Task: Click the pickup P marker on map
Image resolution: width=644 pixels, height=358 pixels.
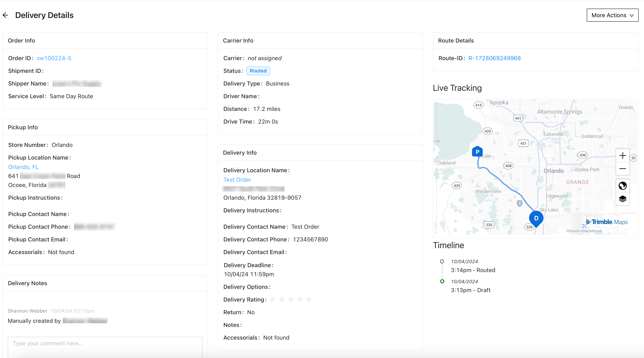Action: pyautogui.click(x=477, y=152)
